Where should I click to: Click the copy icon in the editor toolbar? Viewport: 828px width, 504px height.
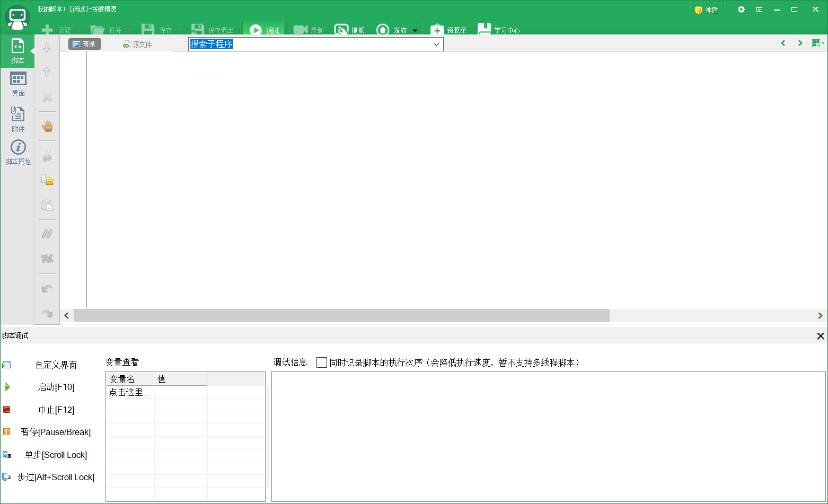(x=47, y=180)
